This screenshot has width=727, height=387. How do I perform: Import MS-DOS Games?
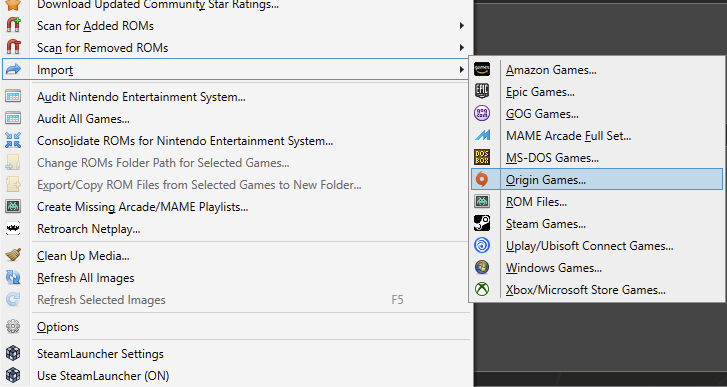pos(552,158)
